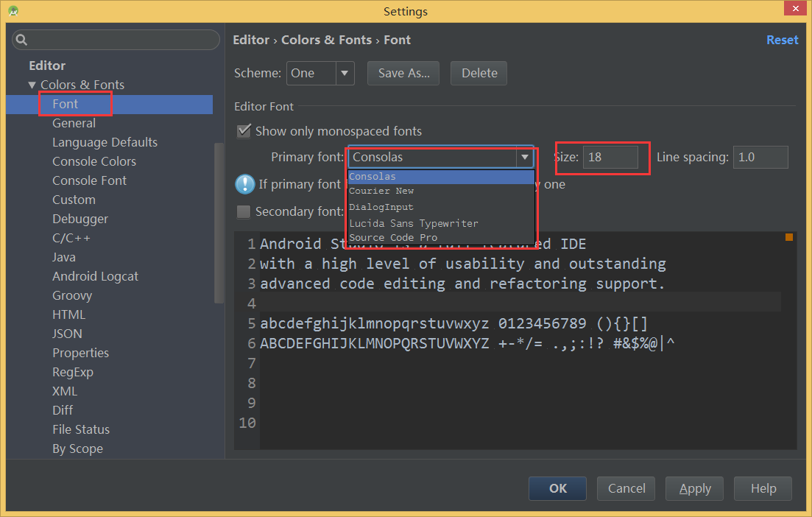Choose Source Code Pro font
This screenshot has width=812, height=517.
pos(441,237)
